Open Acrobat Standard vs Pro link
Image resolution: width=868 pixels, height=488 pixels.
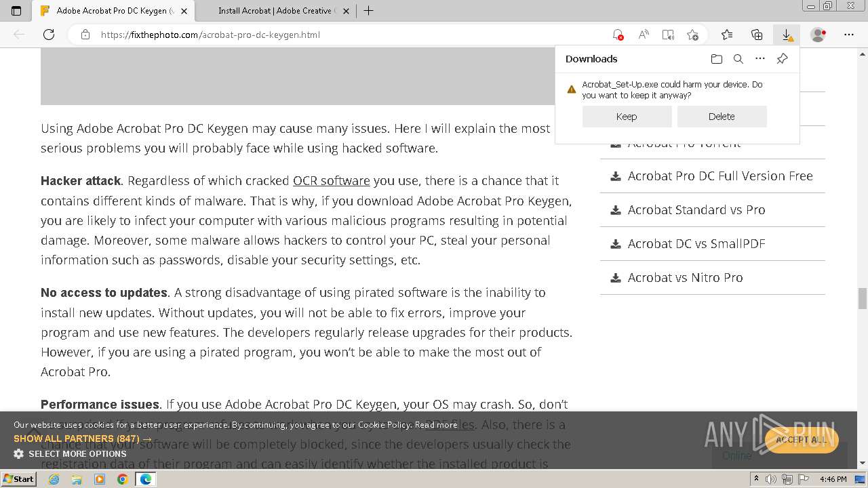coord(696,210)
